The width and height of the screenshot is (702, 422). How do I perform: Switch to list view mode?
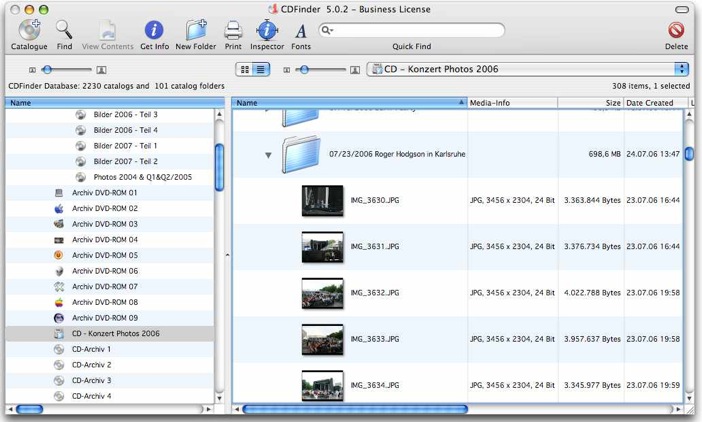261,69
